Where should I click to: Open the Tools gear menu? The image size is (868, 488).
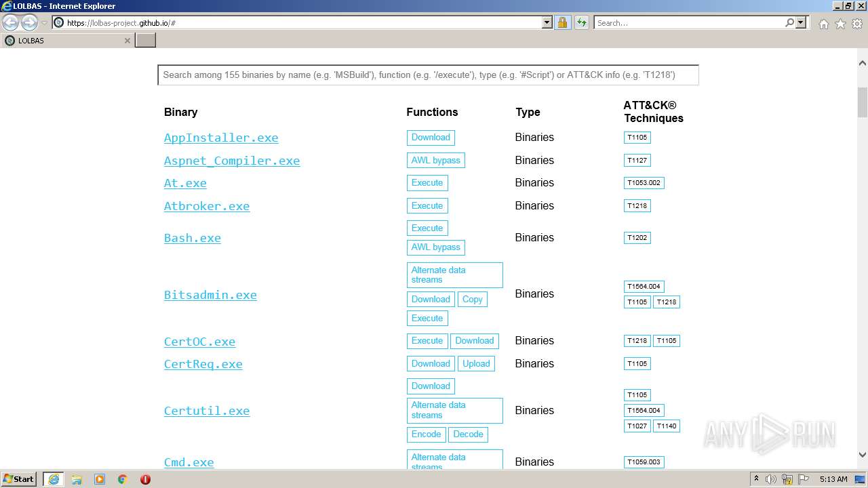pyautogui.click(x=856, y=24)
